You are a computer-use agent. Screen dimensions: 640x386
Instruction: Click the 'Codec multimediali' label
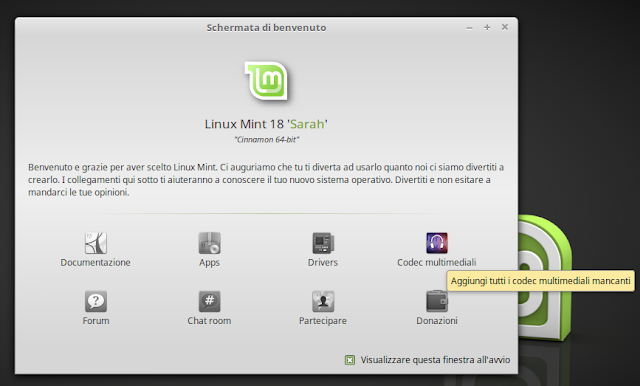(437, 262)
